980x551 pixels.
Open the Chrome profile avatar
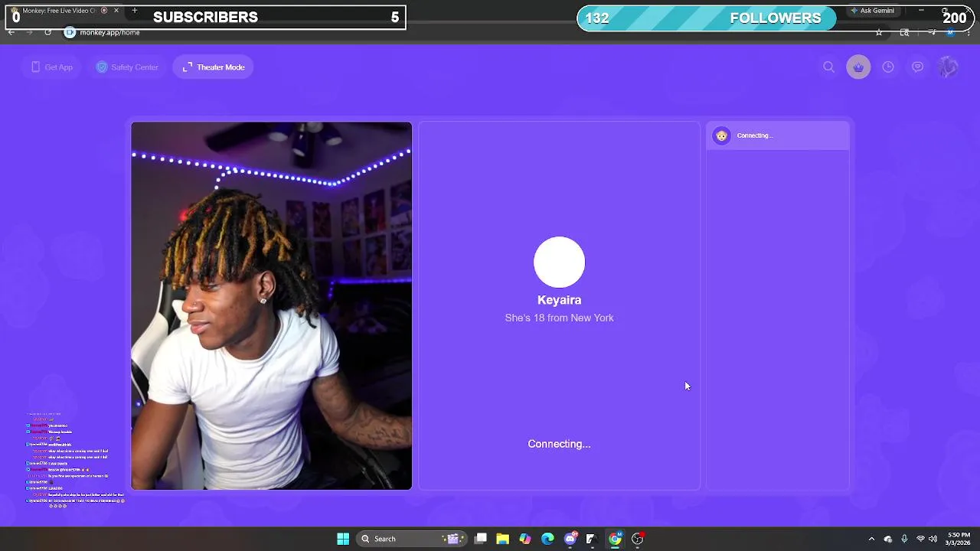[950, 32]
